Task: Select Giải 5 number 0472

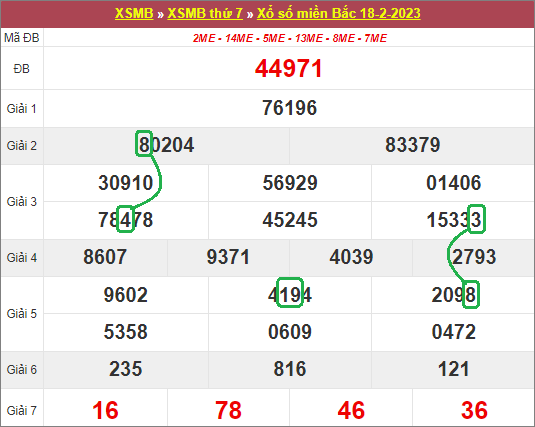Action: pos(453,332)
